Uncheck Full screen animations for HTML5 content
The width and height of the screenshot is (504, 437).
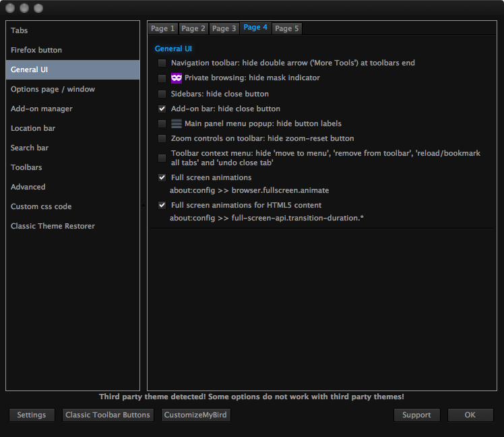pyautogui.click(x=162, y=205)
